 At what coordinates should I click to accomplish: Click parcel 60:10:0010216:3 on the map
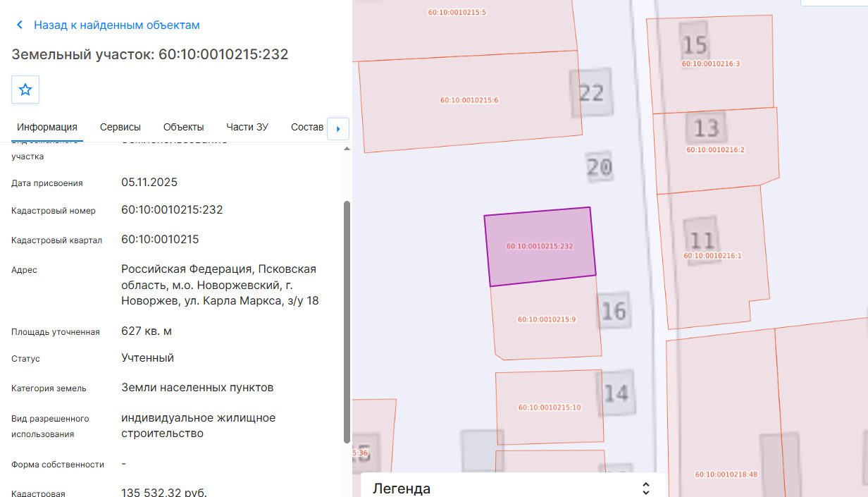coord(710,63)
